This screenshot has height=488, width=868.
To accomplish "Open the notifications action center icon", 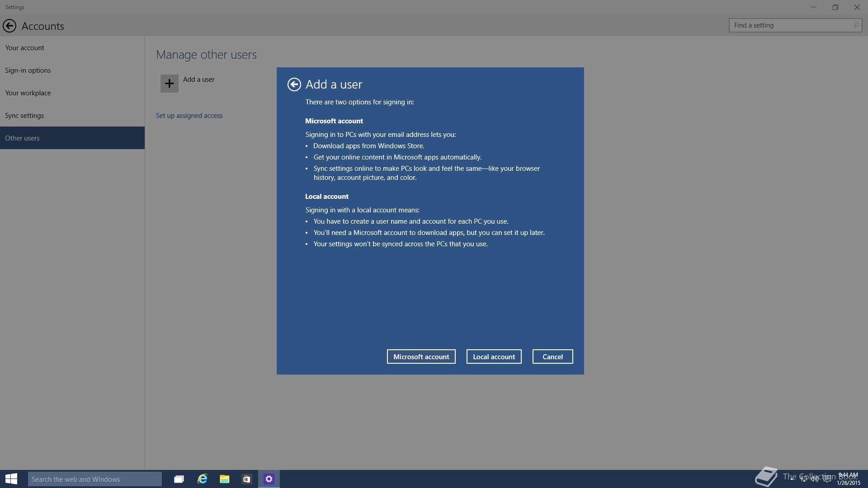I will click(x=827, y=479).
